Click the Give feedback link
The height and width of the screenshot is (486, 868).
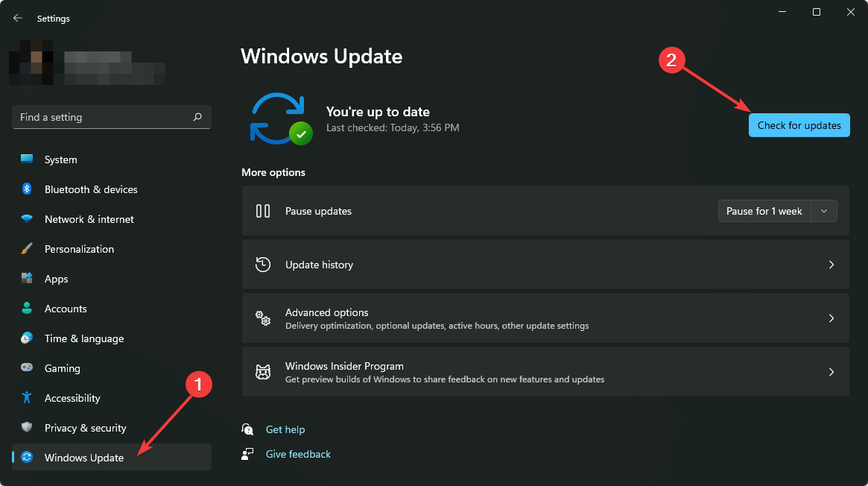(297, 454)
